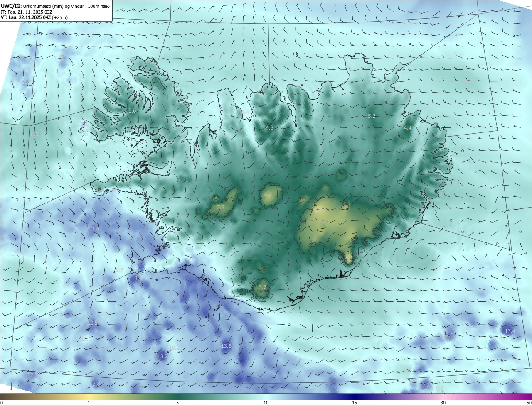Click the 12.6 value label in the southeast ocean

point(448,335)
